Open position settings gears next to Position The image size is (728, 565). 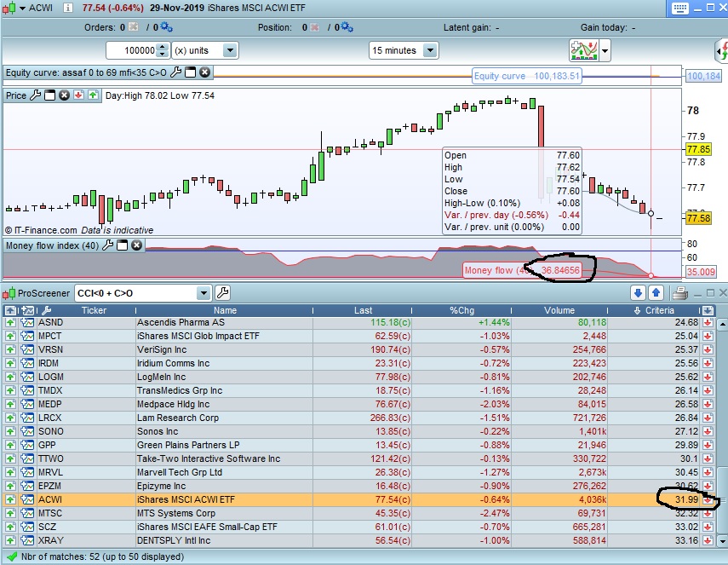[347, 27]
